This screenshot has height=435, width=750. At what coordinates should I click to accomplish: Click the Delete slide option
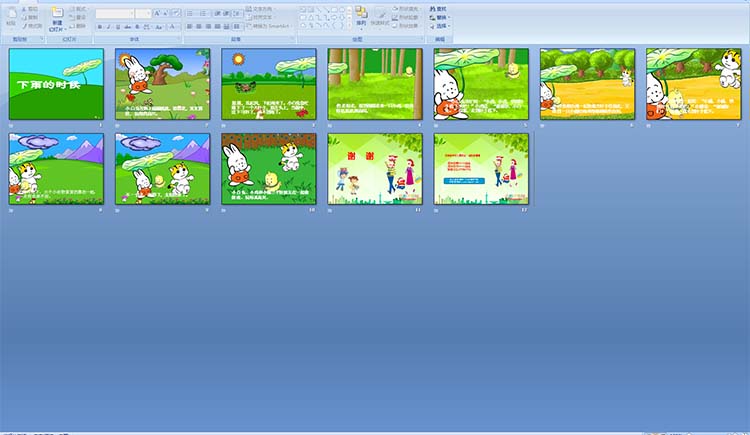point(78,26)
